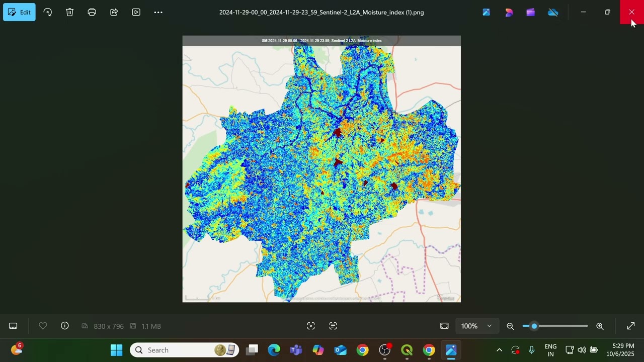This screenshot has width=644, height=362.
Task: Click the zoom in magnifier
Action: tap(600, 326)
